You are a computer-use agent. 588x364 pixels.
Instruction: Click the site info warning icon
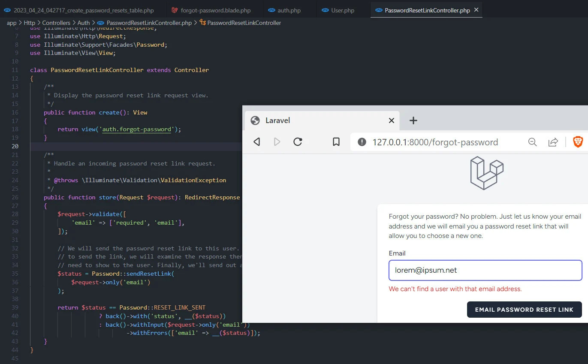click(362, 141)
